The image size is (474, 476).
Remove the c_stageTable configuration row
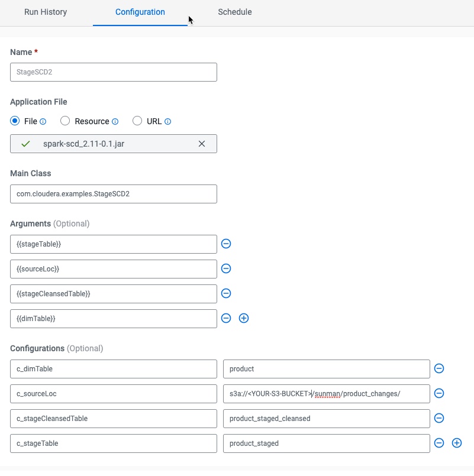point(439,442)
